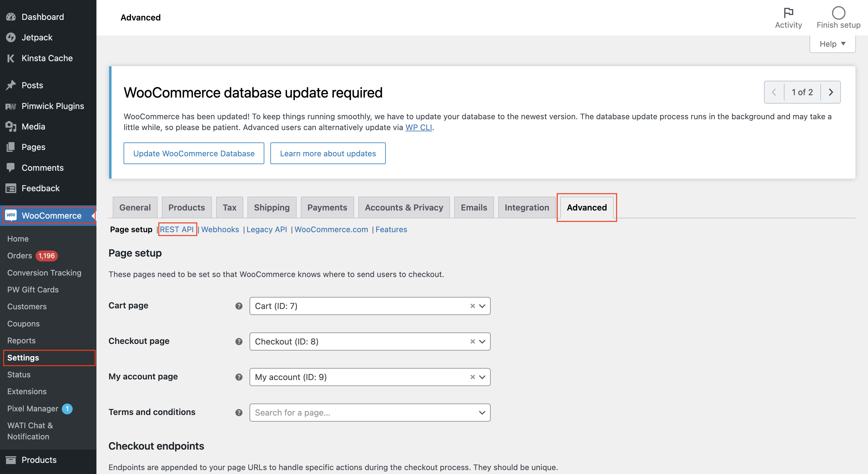Click the Kinsta Cache K icon
868x474 pixels.
(11, 58)
